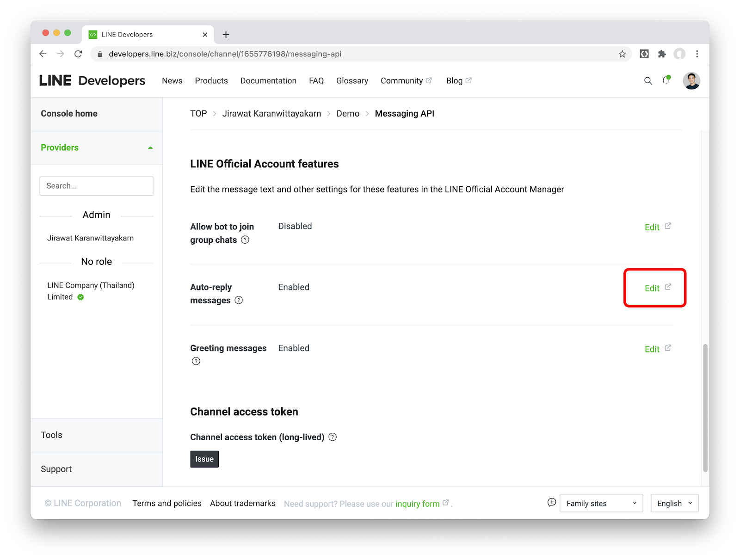Click the help icon for Channel access token

click(x=333, y=437)
